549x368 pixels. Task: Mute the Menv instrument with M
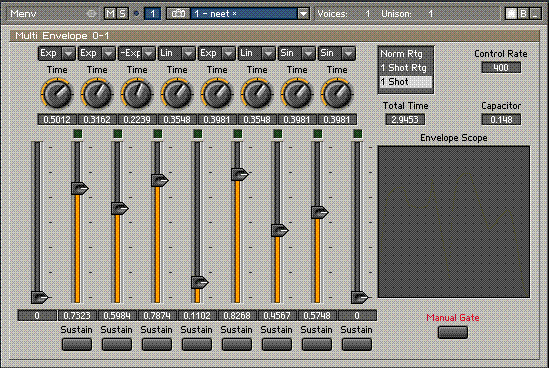click(x=110, y=14)
